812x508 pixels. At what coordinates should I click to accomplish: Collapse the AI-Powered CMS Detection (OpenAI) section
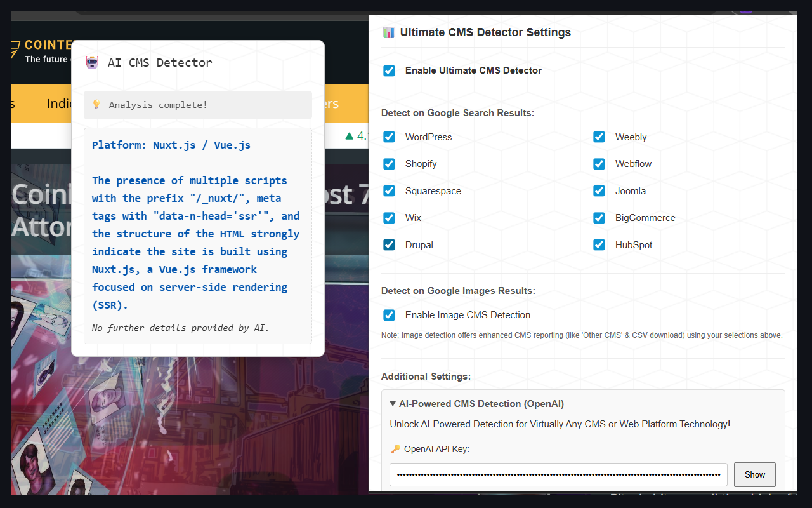click(477, 404)
